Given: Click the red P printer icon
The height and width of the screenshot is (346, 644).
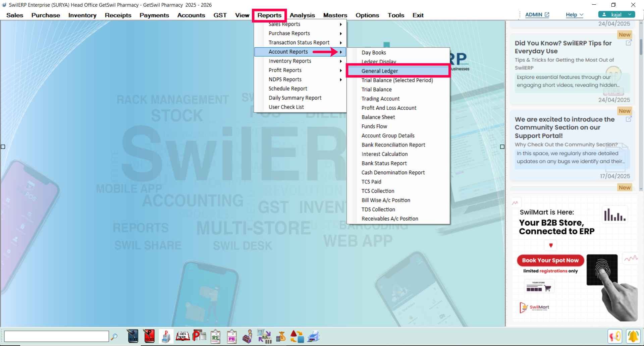Looking at the screenshot, I should click(x=199, y=336).
